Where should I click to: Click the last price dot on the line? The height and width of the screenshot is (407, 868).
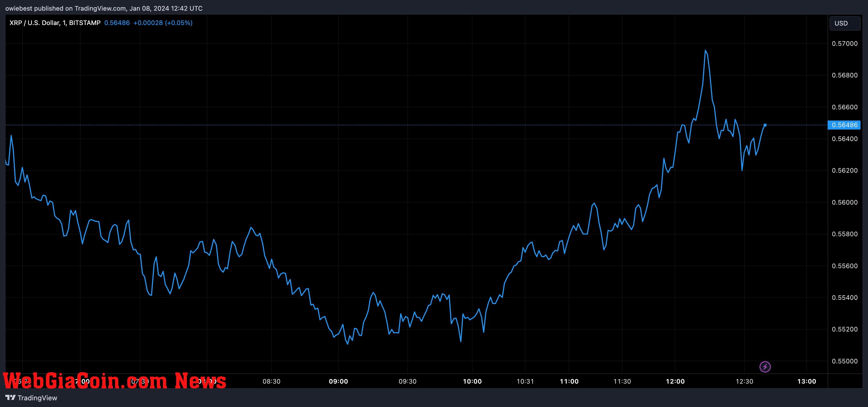(x=765, y=125)
